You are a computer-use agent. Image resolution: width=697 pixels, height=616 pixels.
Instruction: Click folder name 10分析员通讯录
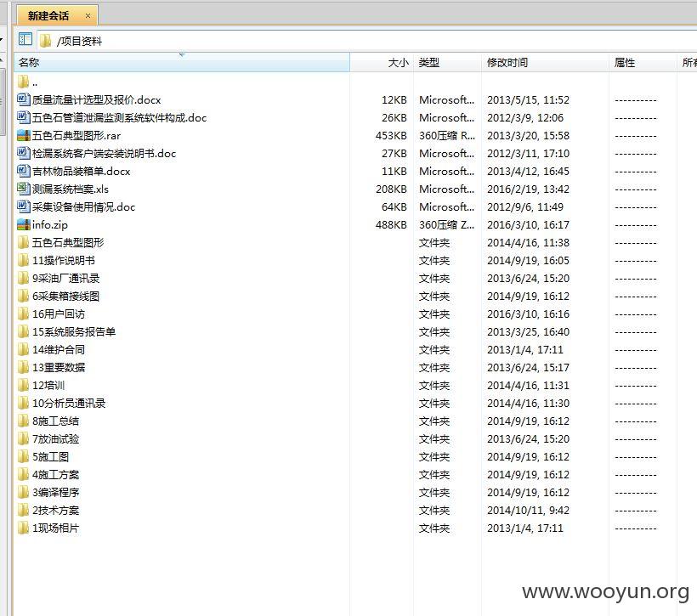69,403
